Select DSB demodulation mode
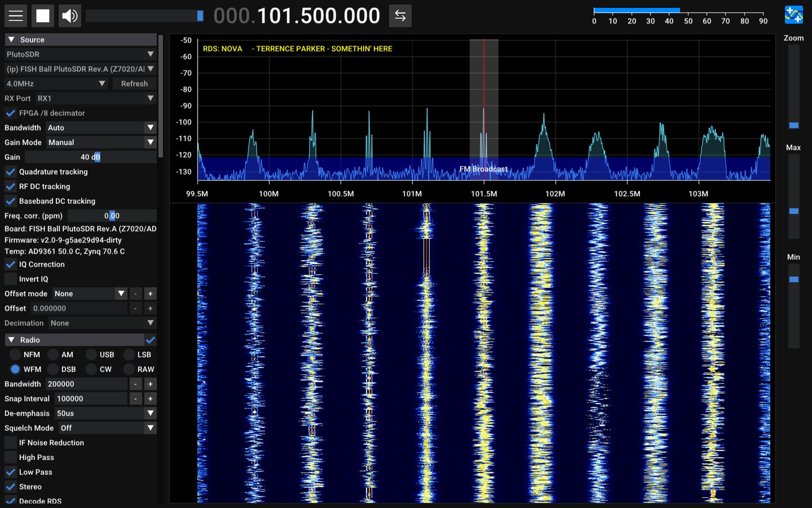The width and height of the screenshot is (812, 508). point(53,369)
